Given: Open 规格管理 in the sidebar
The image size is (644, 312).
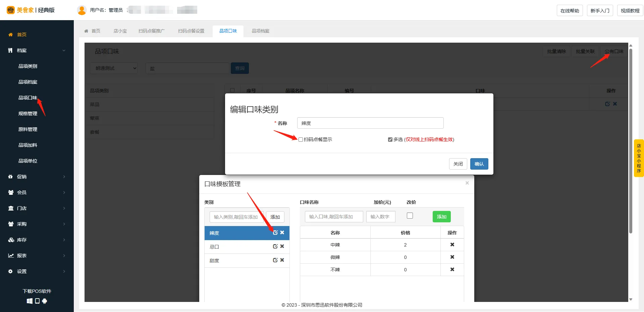Looking at the screenshot, I should [x=28, y=114].
